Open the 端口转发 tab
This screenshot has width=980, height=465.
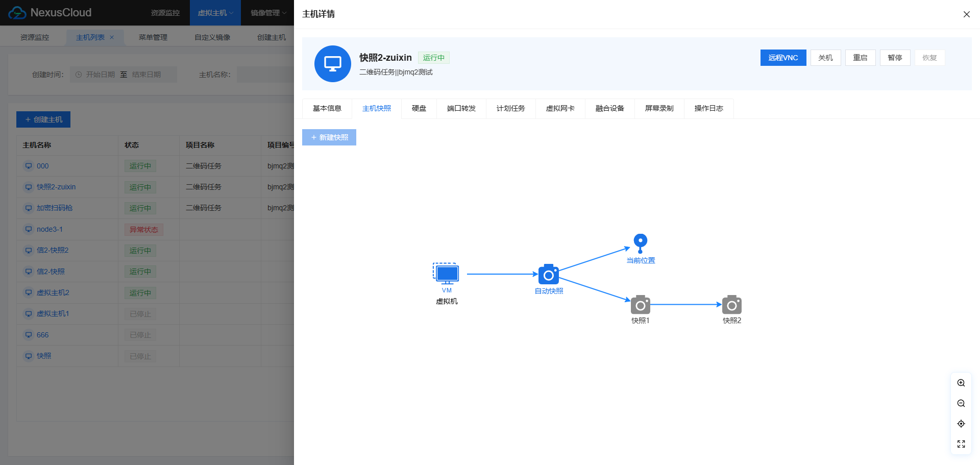pos(461,108)
